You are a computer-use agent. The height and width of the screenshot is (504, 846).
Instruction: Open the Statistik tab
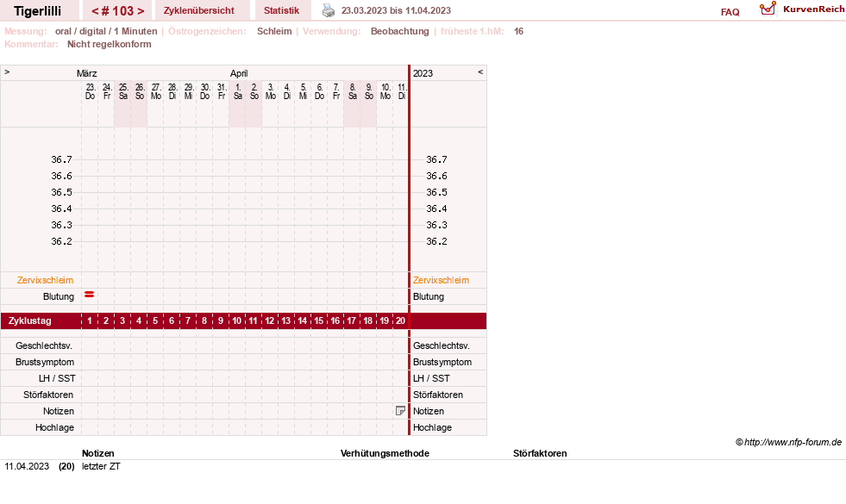pyautogui.click(x=282, y=11)
